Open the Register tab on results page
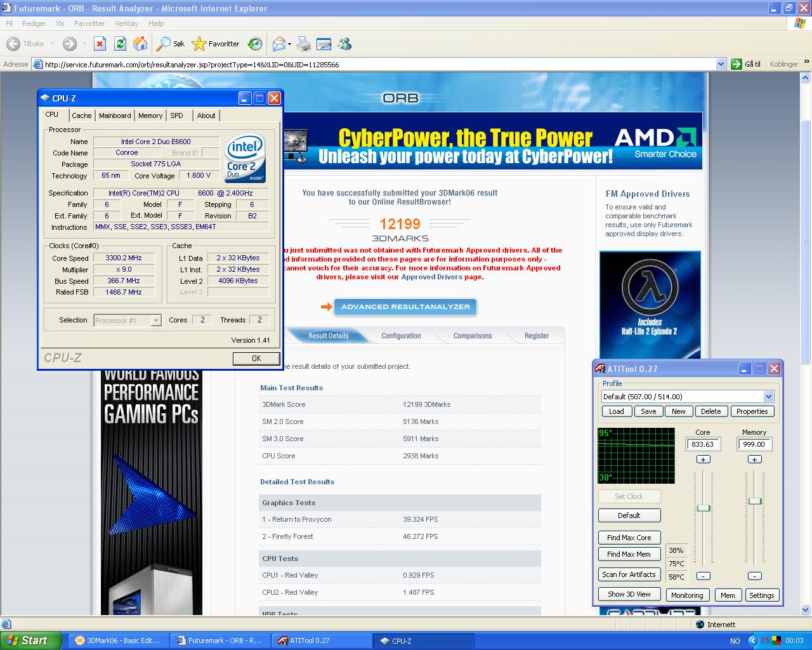The height and width of the screenshot is (650, 812). 537,336
